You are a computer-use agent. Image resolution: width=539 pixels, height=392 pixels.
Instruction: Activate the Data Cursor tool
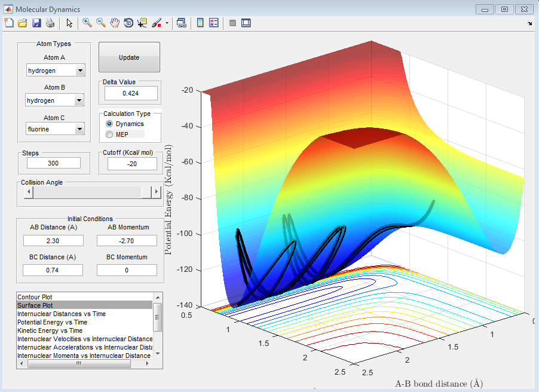pos(142,23)
